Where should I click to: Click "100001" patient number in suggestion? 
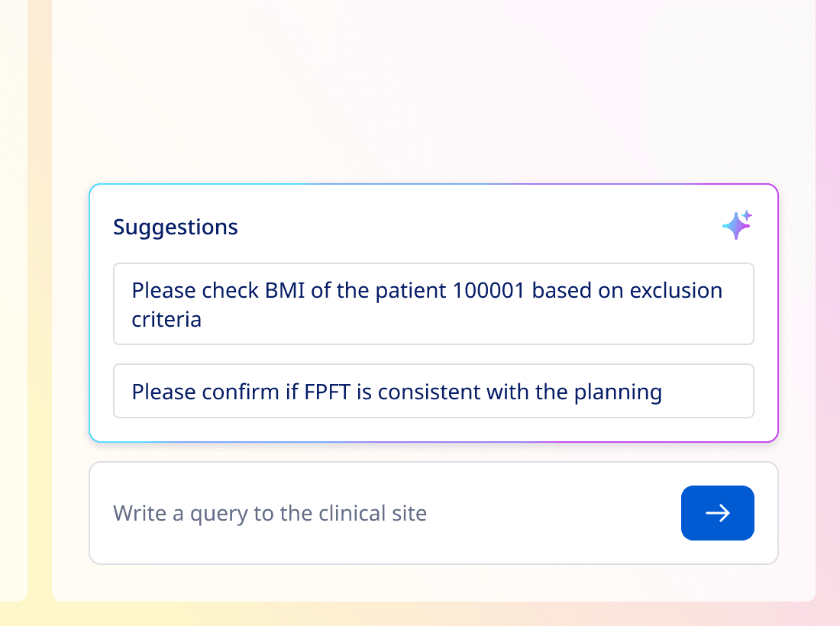488,291
